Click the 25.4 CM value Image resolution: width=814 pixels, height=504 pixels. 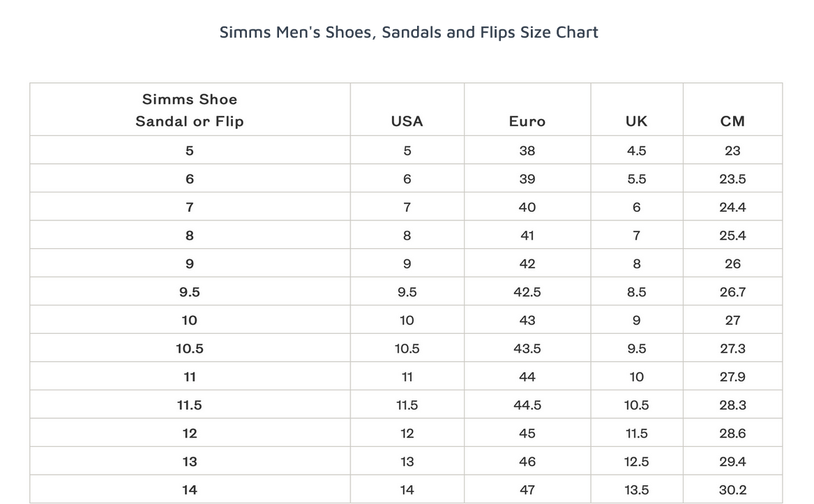pyautogui.click(x=732, y=236)
